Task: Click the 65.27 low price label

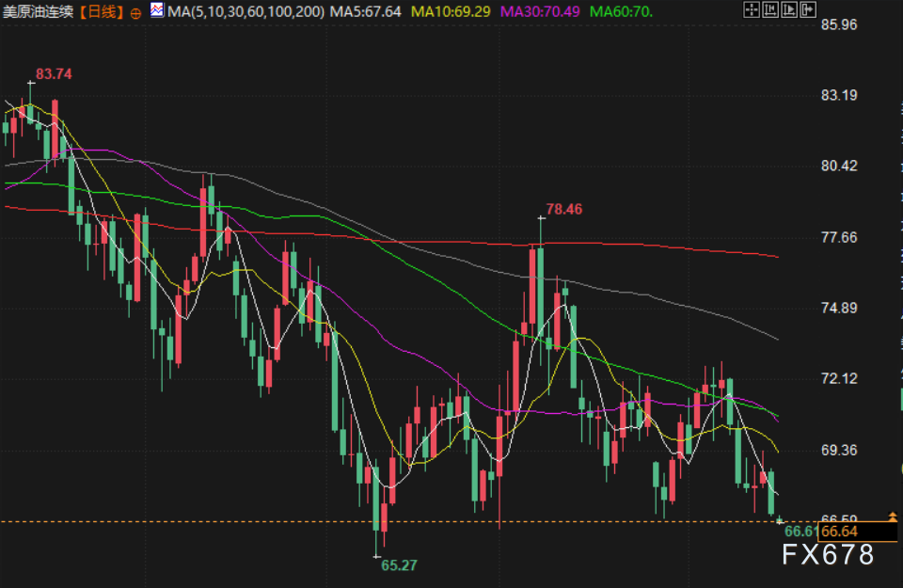Action: click(x=399, y=564)
